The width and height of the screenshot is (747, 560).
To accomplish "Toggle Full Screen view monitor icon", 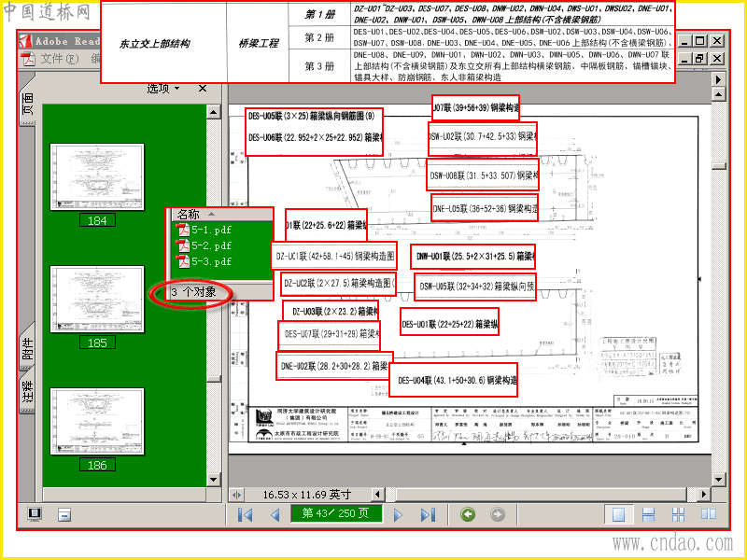I will (x=35, y=514).
